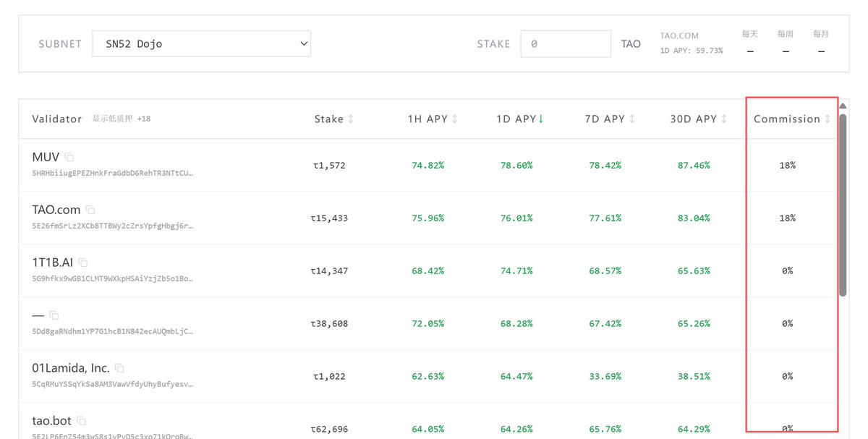Click the τ1,022 stake value

pyautogui.click(x=329, y=377)
